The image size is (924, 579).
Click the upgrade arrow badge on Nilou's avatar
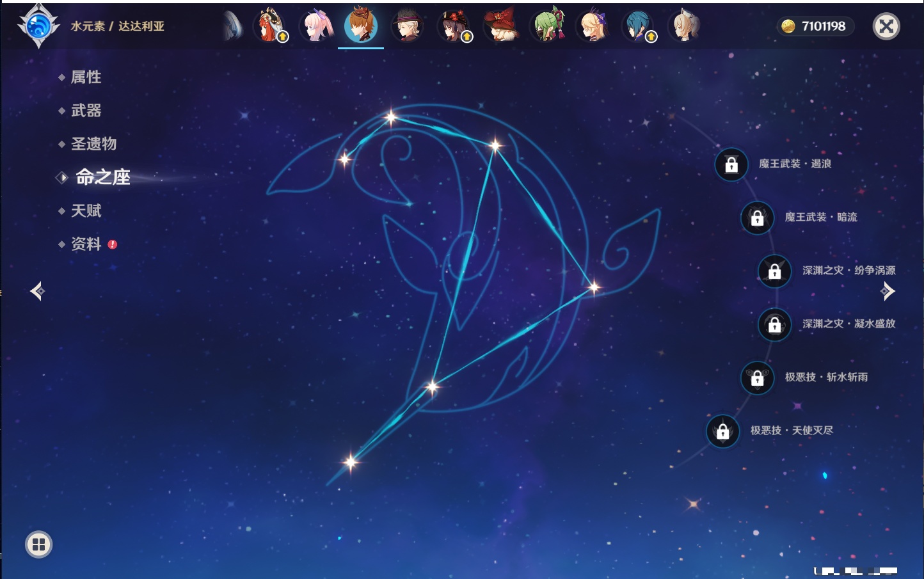(x=283, y=37)
